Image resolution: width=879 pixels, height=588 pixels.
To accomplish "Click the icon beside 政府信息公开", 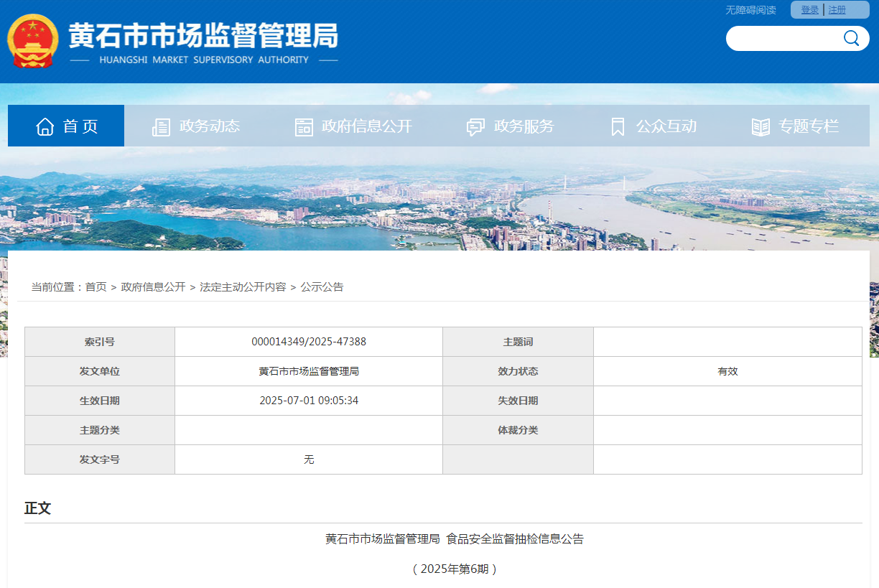I will (x=304, y=127).
